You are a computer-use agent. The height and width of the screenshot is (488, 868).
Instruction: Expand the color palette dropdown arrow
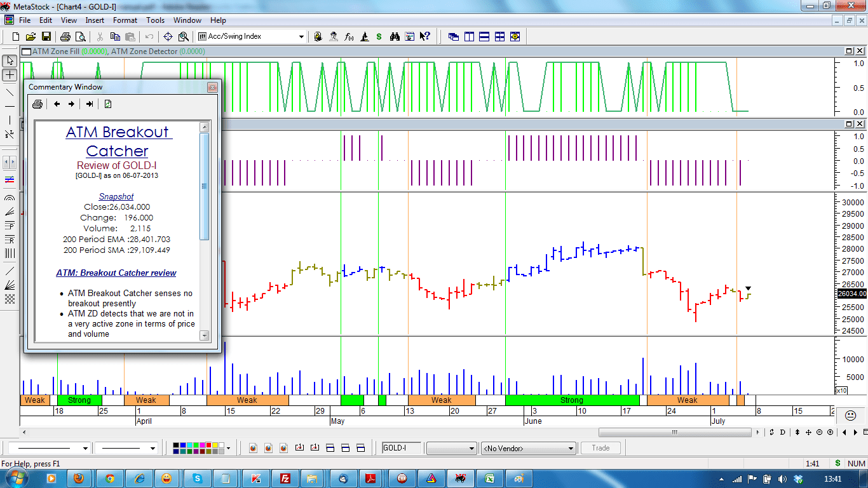[228, 448]
